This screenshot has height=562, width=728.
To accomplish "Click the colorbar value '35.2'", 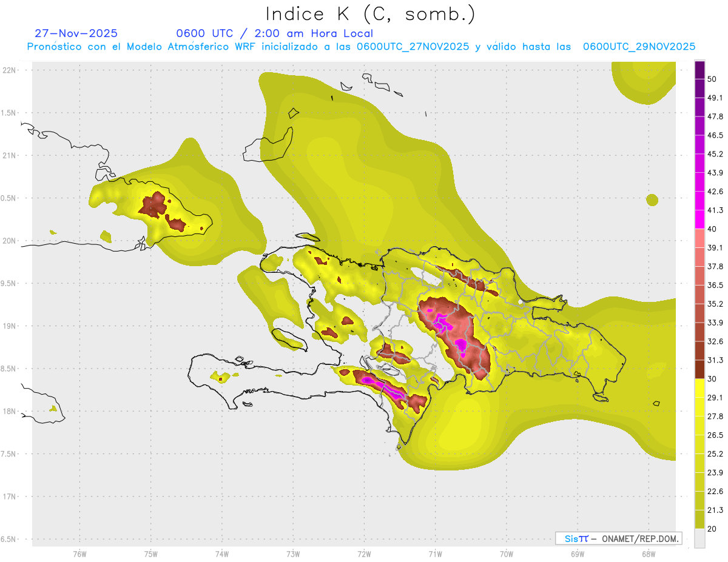I will point(715,304).
